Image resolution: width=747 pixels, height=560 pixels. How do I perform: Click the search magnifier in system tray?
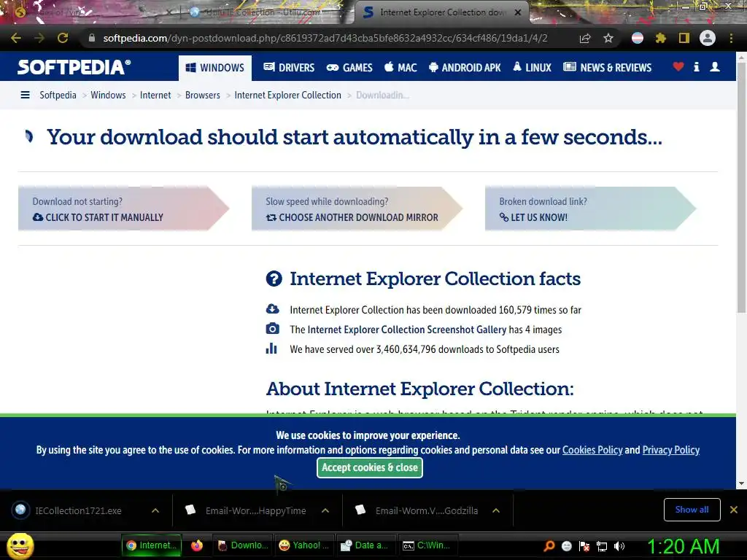[549, 546]
